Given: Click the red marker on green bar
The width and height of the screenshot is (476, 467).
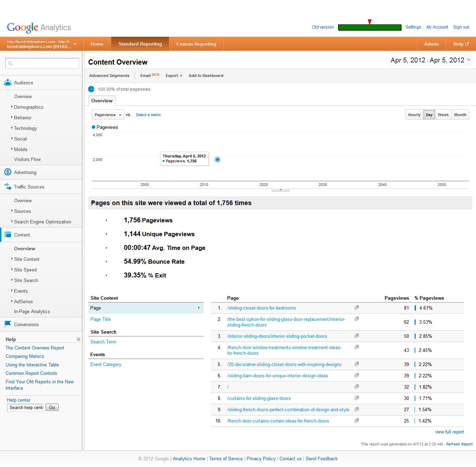Looking at the screenshot, I should point(369,22).
